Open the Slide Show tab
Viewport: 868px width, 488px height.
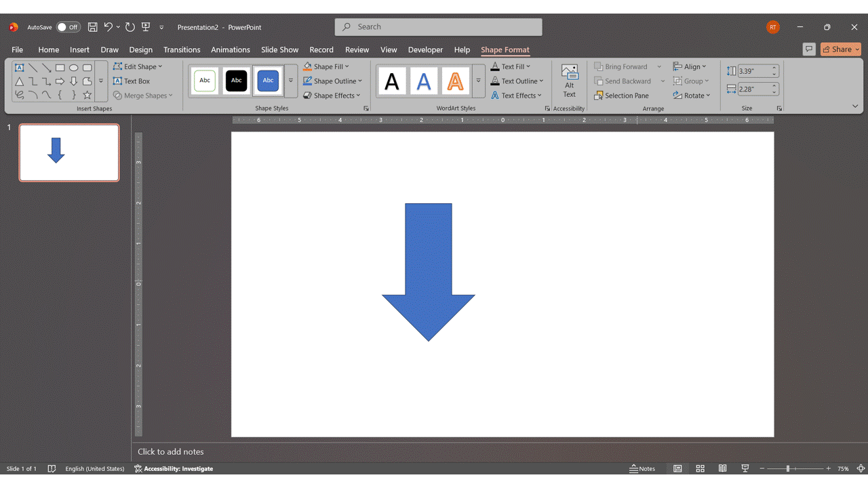(x=279, y=49)
